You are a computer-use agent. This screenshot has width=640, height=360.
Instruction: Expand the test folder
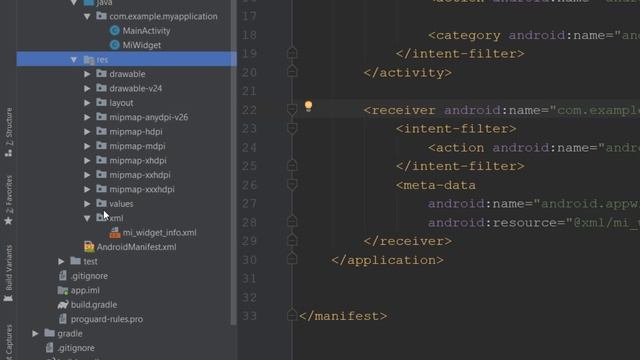pyautogui.click(x=61, y=261)
